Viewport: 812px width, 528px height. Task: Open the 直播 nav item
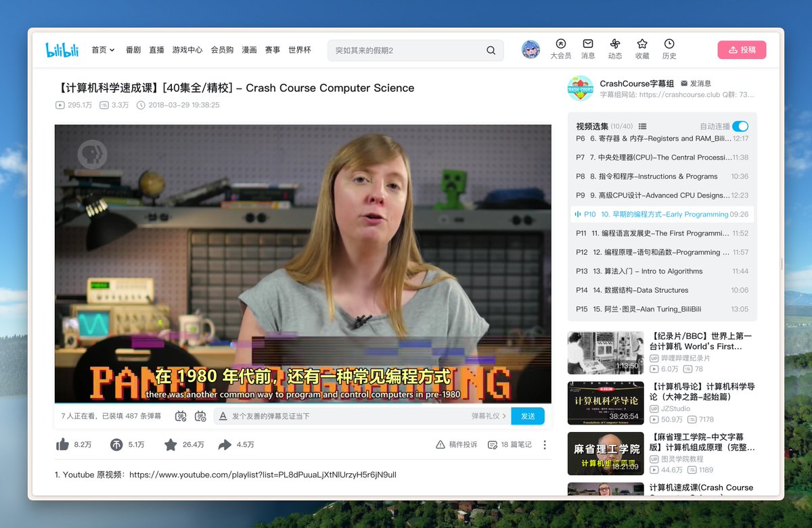(x=156, y=50)
